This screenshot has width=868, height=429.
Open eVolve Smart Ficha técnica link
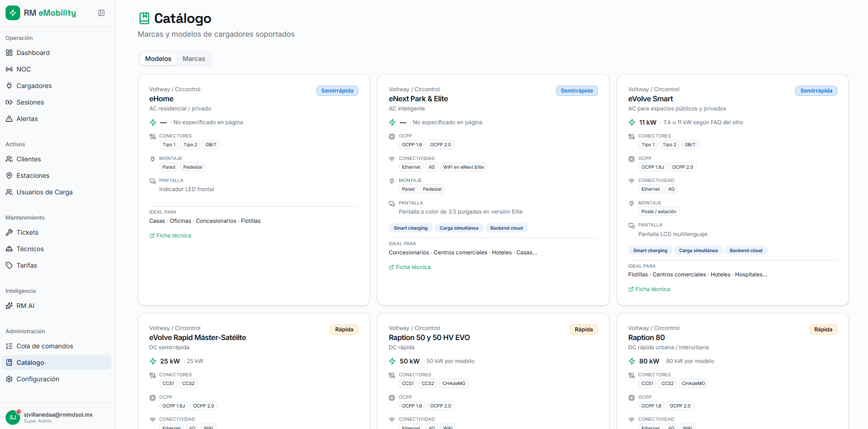tap(649, 289)
